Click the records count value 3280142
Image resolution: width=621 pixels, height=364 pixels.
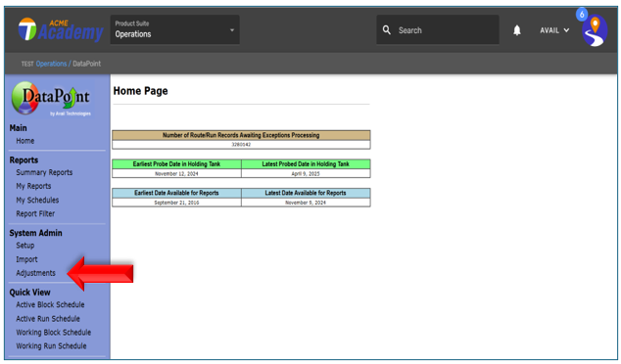241,145
